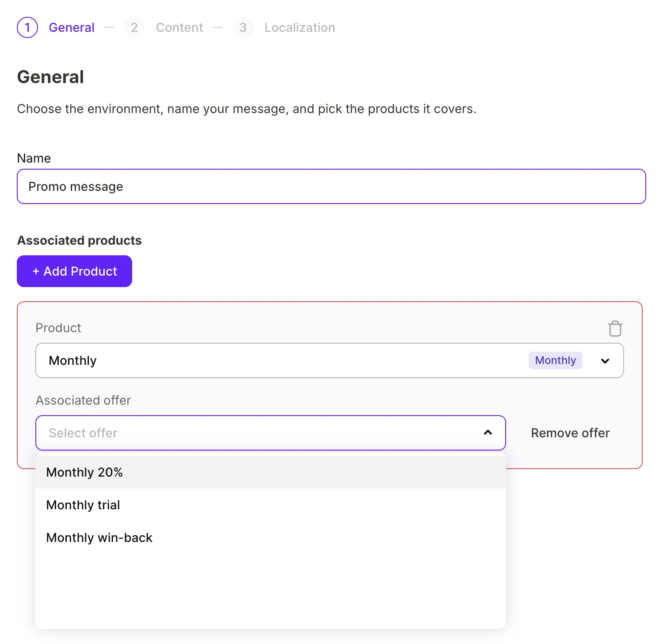Choose the Monthly win-back offer
This screenshot has height=644, width=663.
[271, 538]
